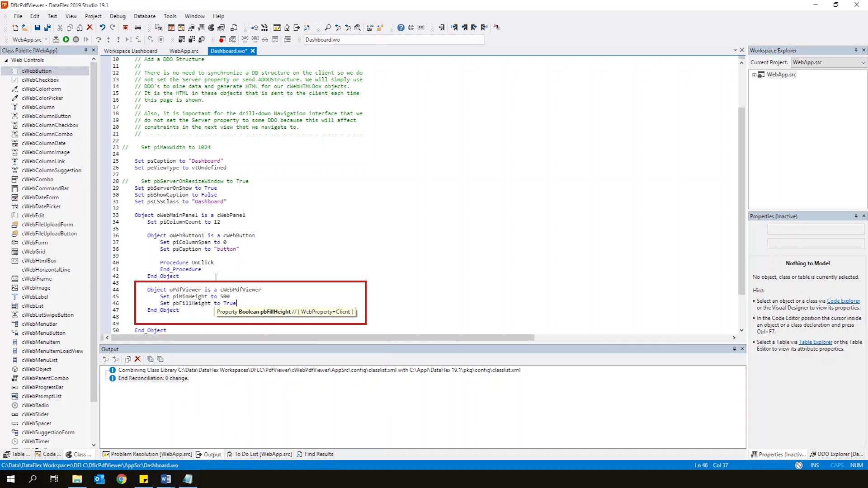Click the red delete X toolbar icon
This screenshot has height=488, width=868.
pyautogui.click(x=90, y=28)
